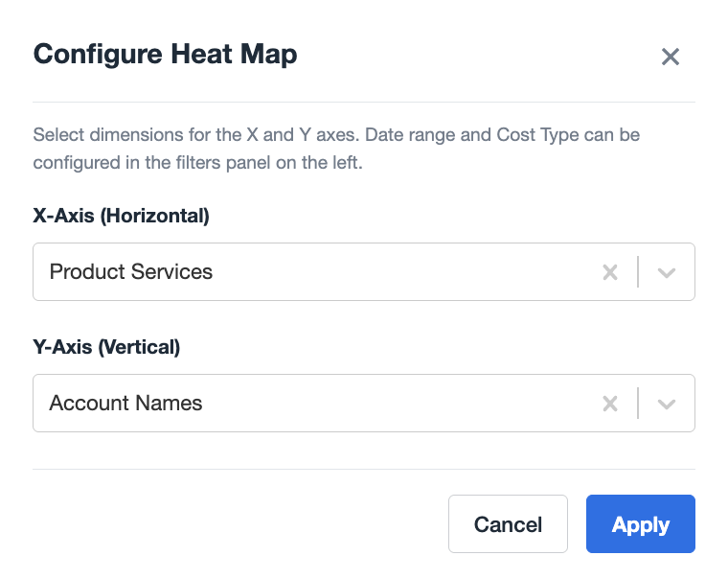The width and height of the screenshot is (728, 579).
Task: Apply the heat map configuration
Action: tap(640, 524)
